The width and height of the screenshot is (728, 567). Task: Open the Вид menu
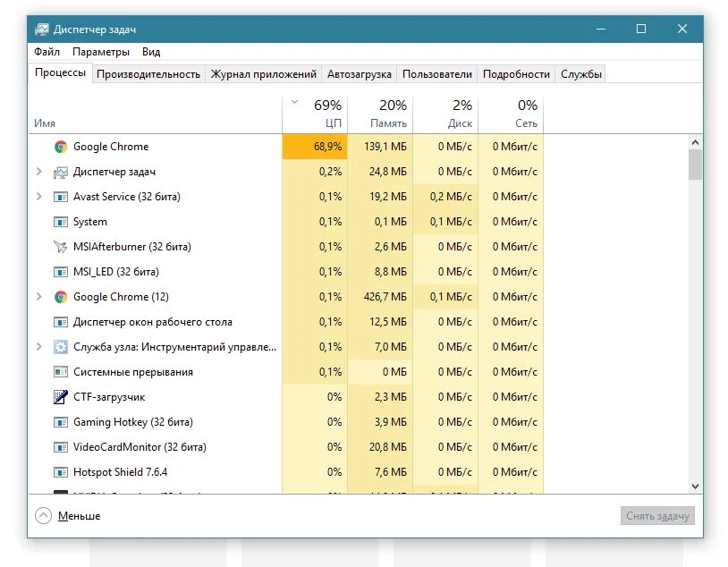(151, 52)
